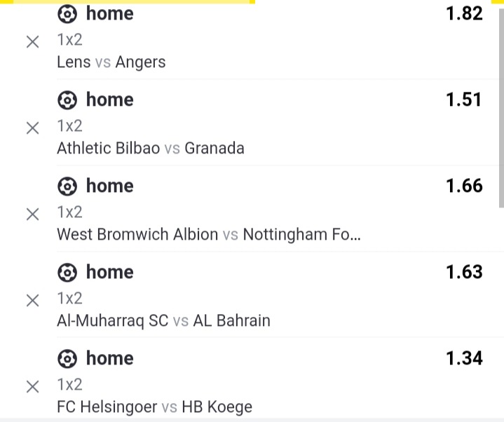Click soccer icon beside Athletic Bilbao selection
Image resolution: width=504 pixels, height=422 pixels.
[x=67, y=100]
